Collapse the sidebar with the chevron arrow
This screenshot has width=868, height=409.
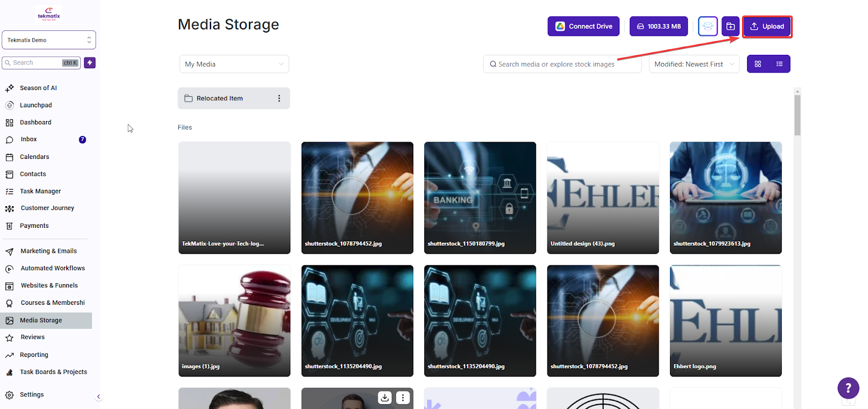[99, 397]
